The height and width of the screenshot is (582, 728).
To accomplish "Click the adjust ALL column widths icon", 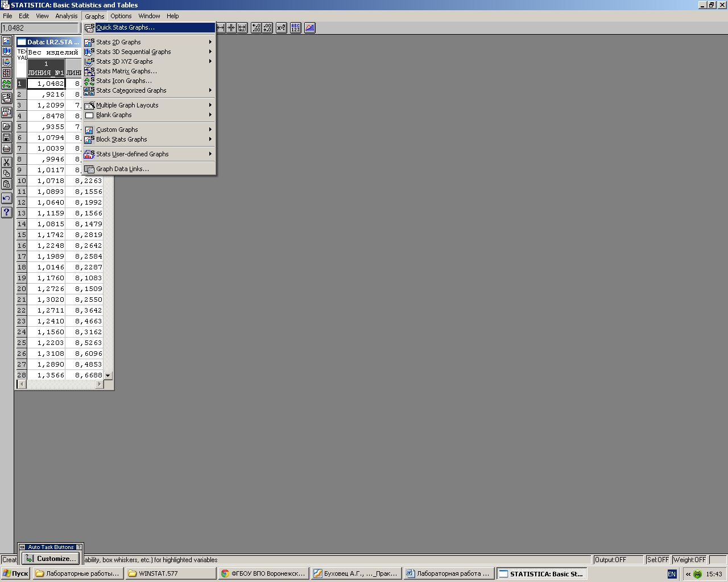I will coord(242,27).
